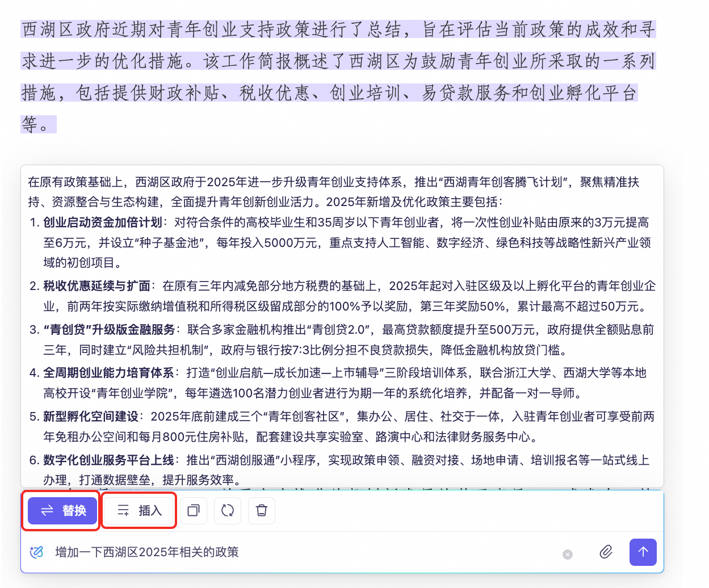Click the swap-arrows icon inside the 替换 button
The height and width of the screenshot is (588, 709).
click(47, 510)
